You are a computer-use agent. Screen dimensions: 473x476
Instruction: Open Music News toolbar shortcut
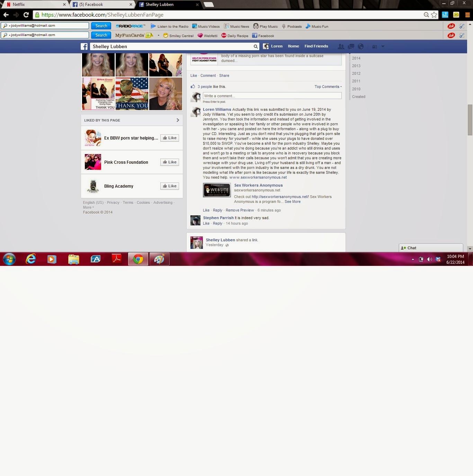click(x=237, y=26)
